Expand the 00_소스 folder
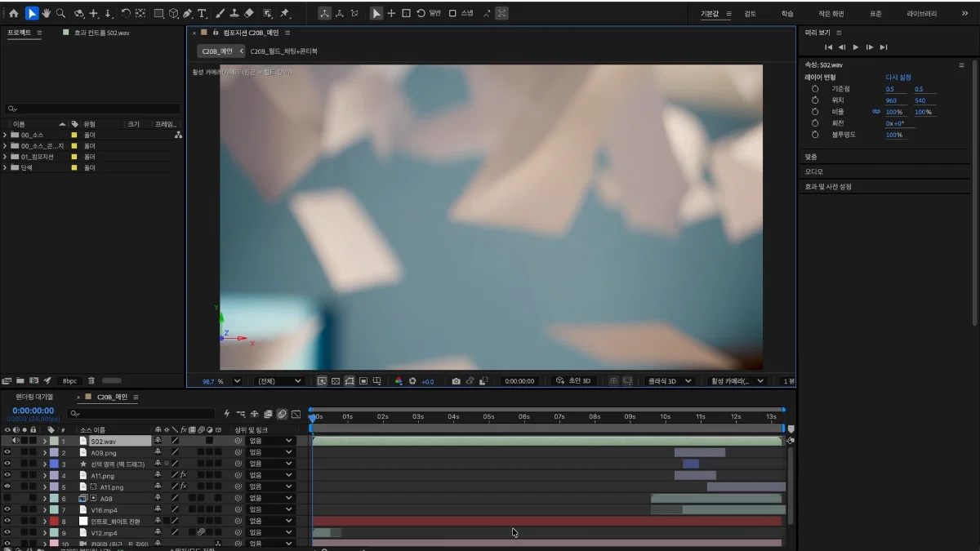Screen dimensions: 980x551 pos(5,135)
